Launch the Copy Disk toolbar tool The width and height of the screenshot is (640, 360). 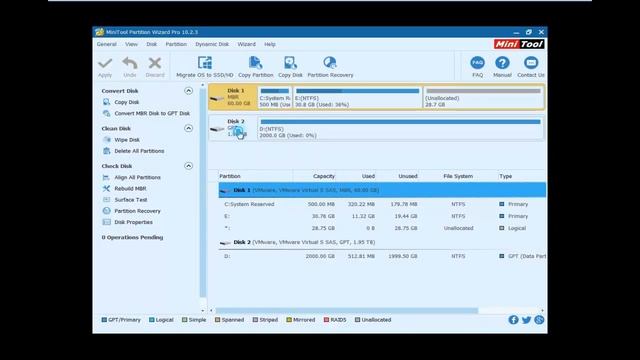click(290, 67)
